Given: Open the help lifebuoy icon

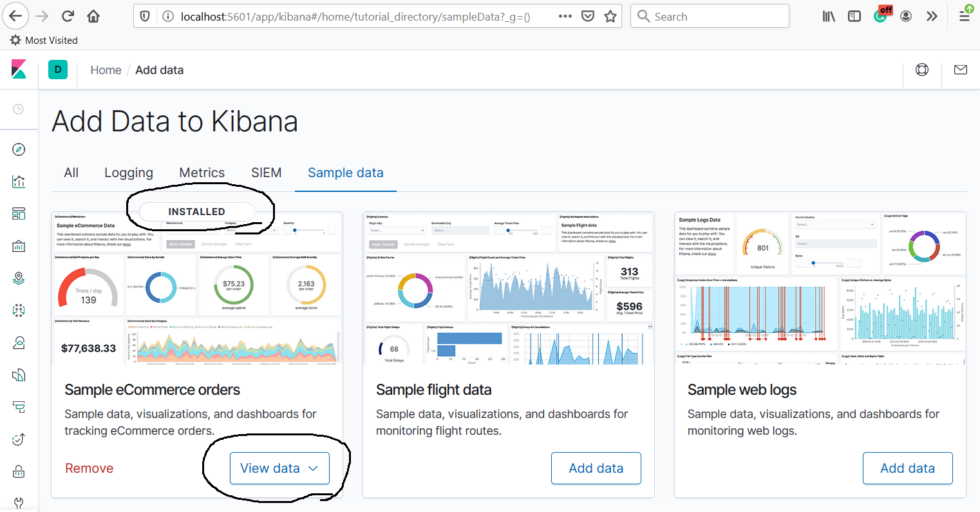Looking at the screenshot, I should (x=922, y=70).
